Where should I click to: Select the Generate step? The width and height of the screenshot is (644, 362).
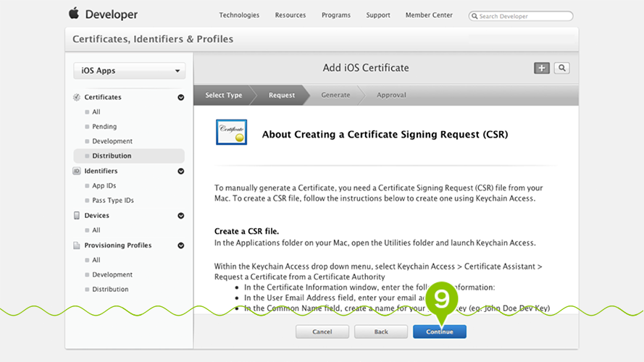point(335,96)
